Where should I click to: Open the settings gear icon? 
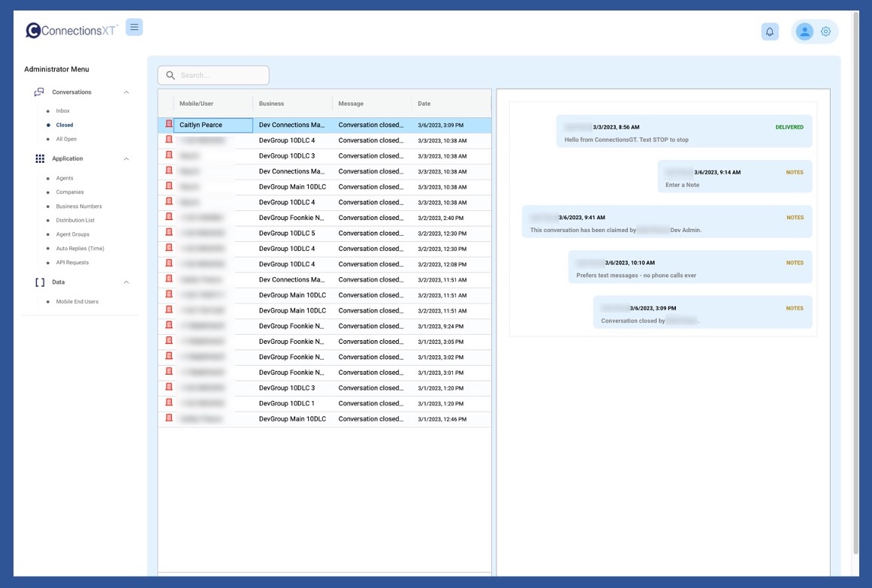pyautogui.click(x=825, y=32)
